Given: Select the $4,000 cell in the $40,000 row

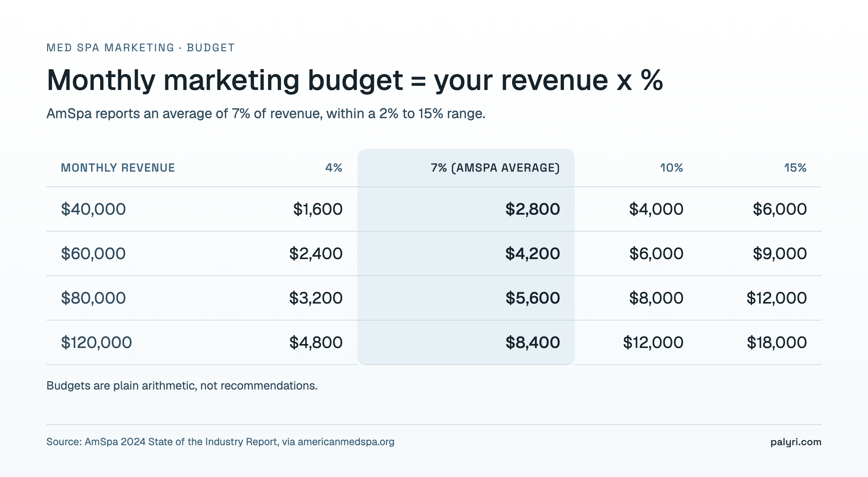Looking at the screenshot, I should click(656, 209).
